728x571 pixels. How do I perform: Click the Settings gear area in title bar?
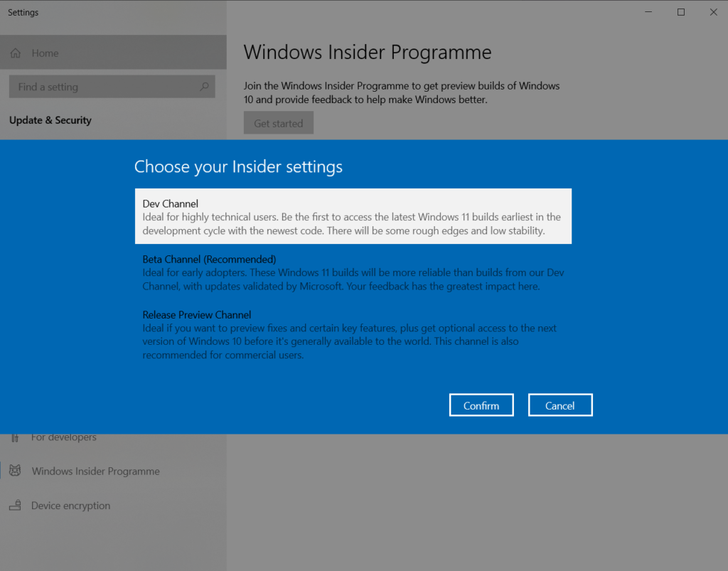(23, 12)
